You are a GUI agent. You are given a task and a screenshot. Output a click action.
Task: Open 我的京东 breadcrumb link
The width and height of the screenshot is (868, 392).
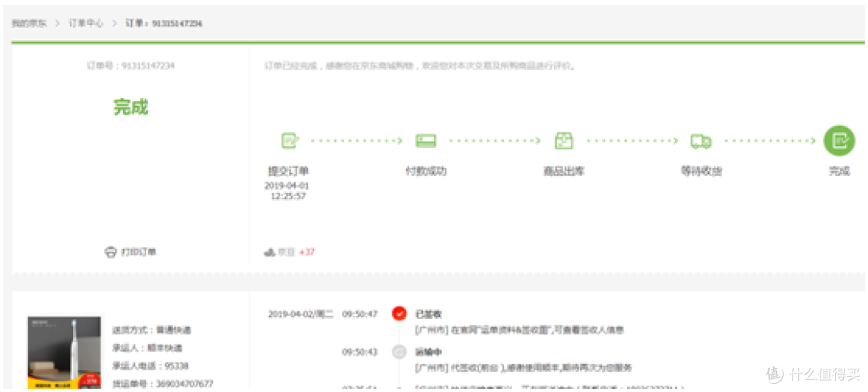click(x=30, y=24)
